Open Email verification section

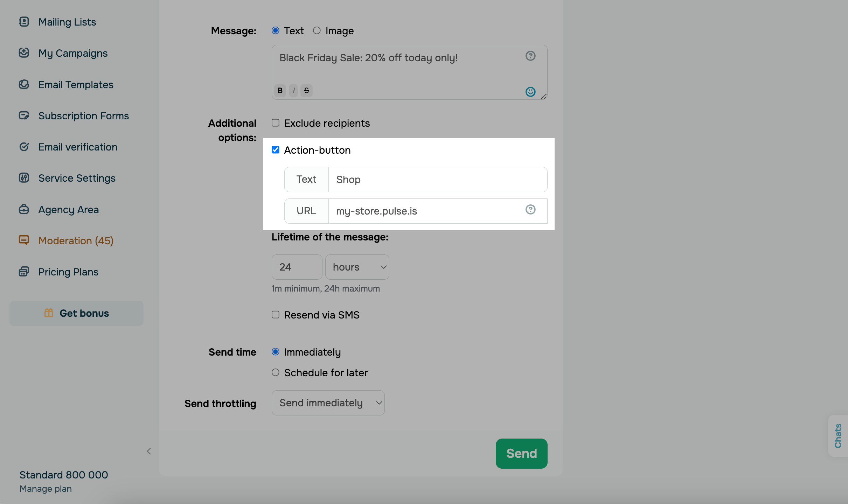(x=77, y=147)
